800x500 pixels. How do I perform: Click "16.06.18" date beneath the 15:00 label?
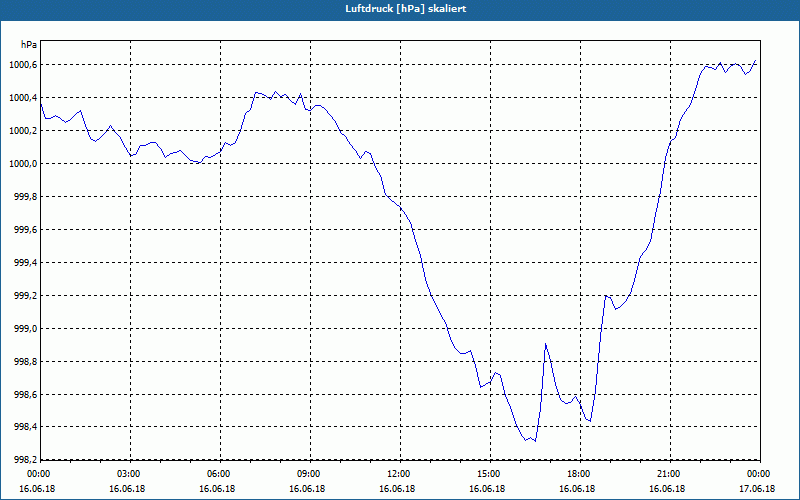click(x=487, y=489)
